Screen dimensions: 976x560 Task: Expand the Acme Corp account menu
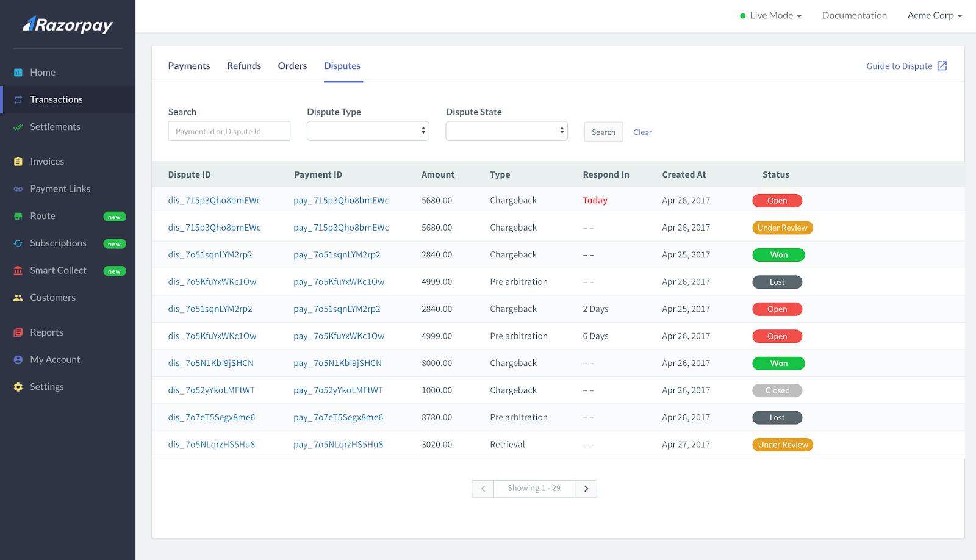934,15
